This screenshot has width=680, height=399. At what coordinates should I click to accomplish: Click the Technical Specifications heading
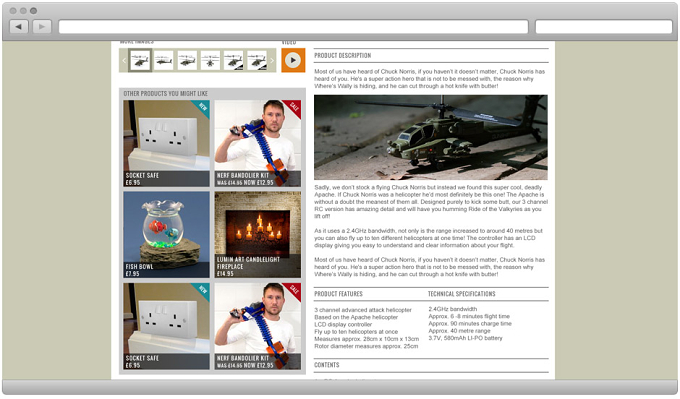tap(461, 294)
